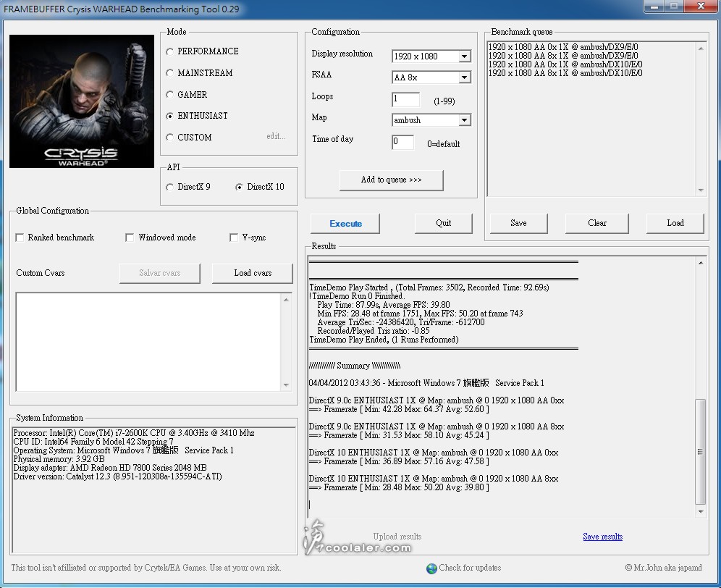Toggle the V-sync checkbox
This screenshot has height=588, width=721.
234,238
